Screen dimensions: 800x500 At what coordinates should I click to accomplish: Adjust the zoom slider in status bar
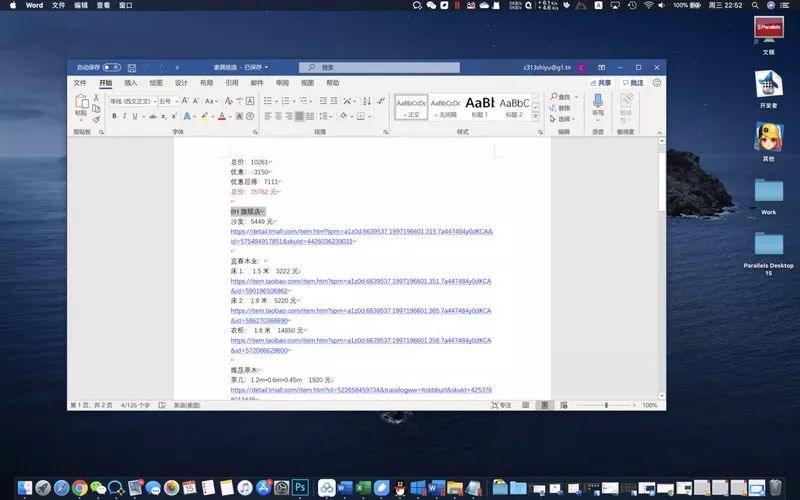[x=606, y=405]
